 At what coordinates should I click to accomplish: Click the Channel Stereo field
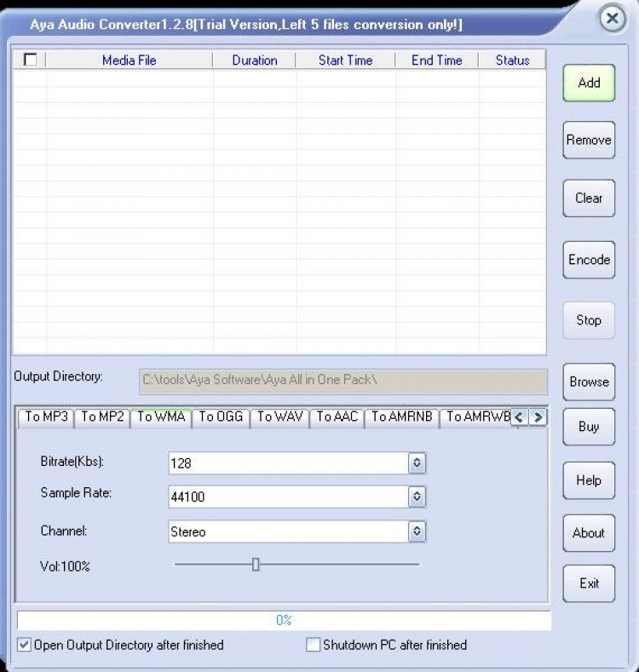(289, 531)
